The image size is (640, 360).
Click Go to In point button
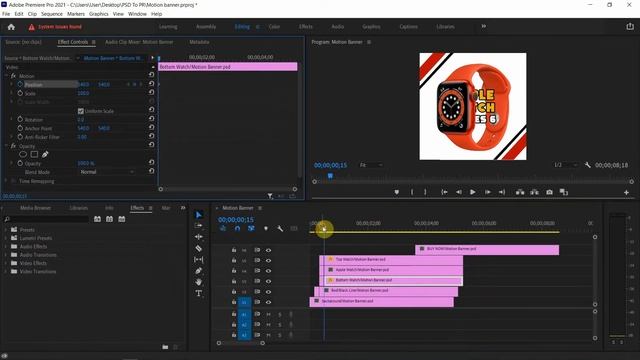point(444,192)
